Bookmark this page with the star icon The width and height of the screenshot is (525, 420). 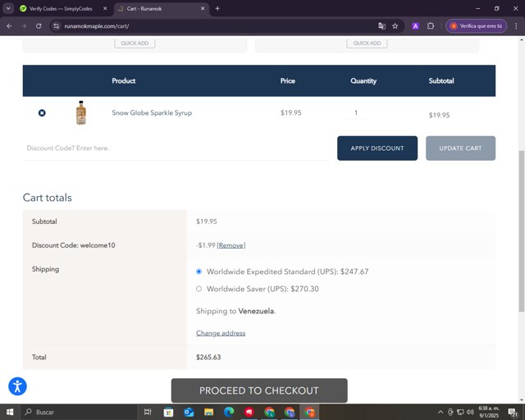click(x=395, y=26)
